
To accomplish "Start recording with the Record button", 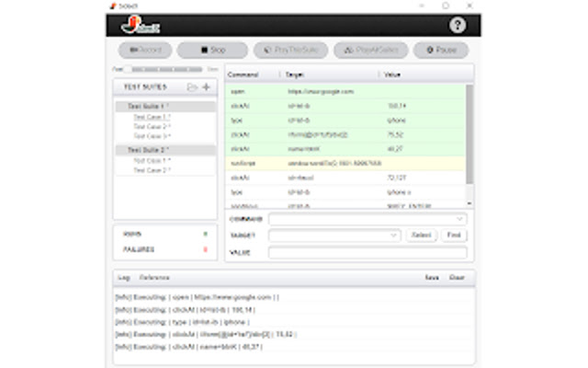I will 145,50.
